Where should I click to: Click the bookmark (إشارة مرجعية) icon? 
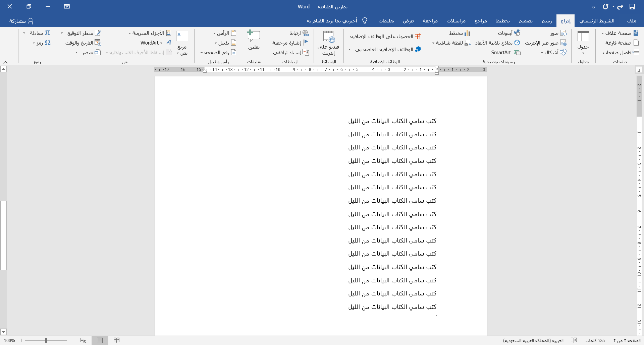(306, 43)
